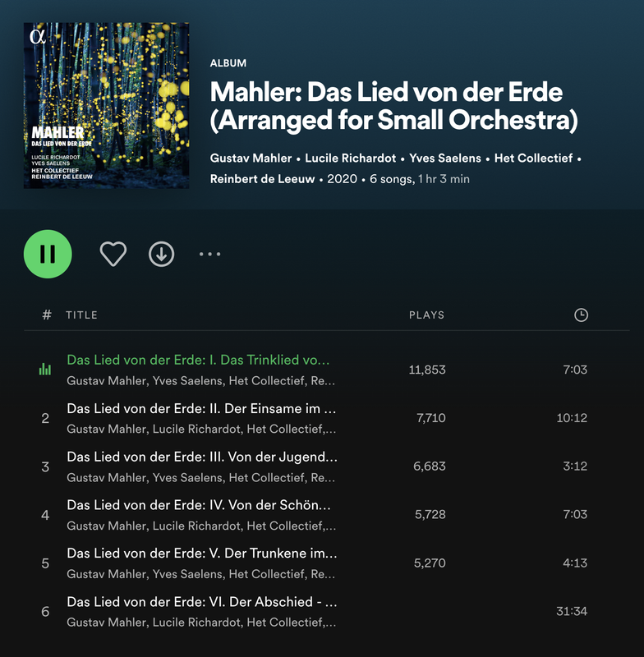The image size is (644, 657).
Task: Open Lucile Richardot artist link in header
Action: tap(350, 158)
